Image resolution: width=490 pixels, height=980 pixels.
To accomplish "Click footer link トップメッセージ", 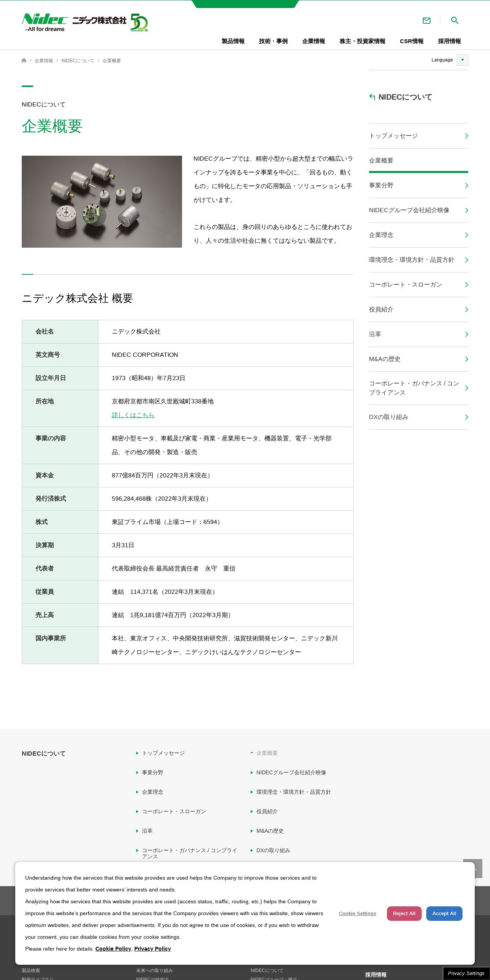I will [x=163, y=753].
